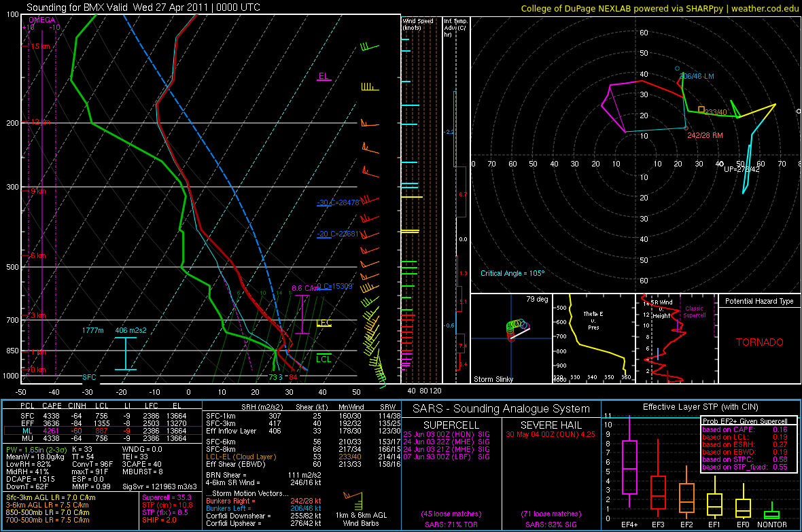Click the 07 Jun 93 00Z (LBF) analogue
The height and width of the screenshot is (532, 802).
tap(447, 457)
